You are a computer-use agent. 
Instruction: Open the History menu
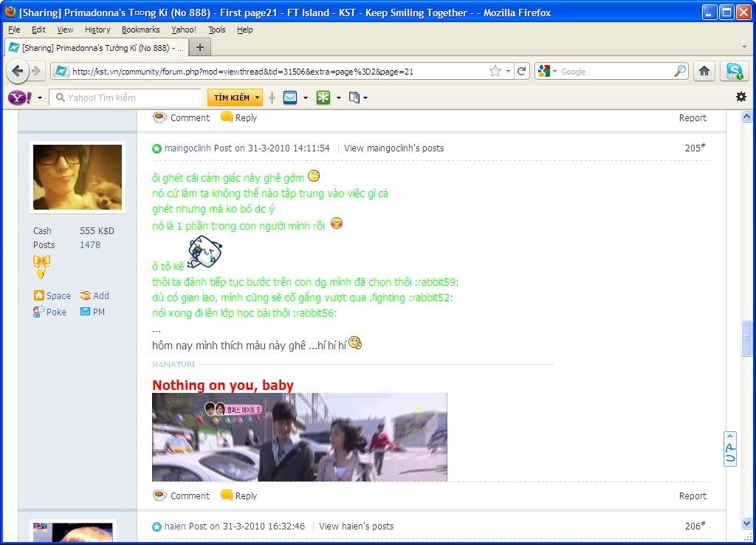97,30
